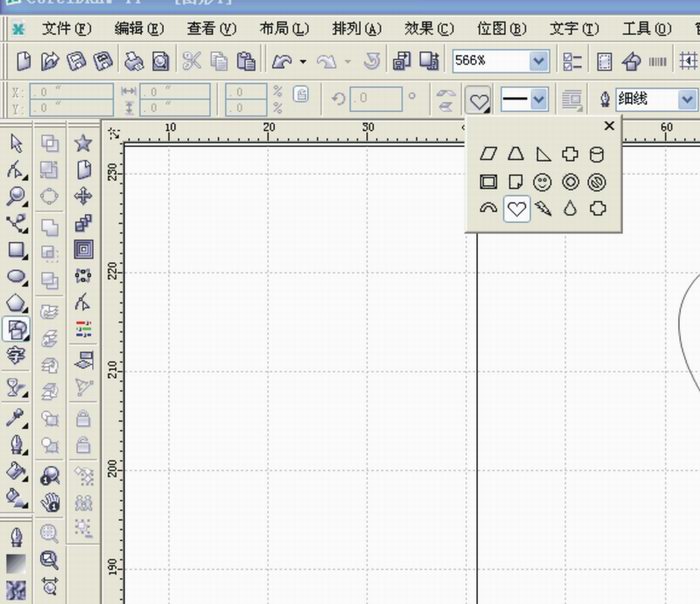Image resolution: width=700 pixels, height=604 pixels.
Task: Click the Cut scissors icon
Action: pyautogui.click(x=192, y=61)
